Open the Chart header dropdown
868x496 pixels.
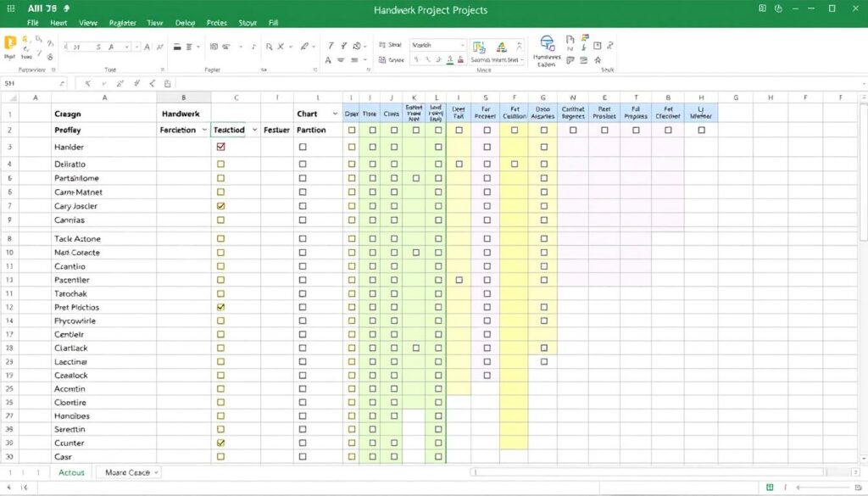coord(335,114)
